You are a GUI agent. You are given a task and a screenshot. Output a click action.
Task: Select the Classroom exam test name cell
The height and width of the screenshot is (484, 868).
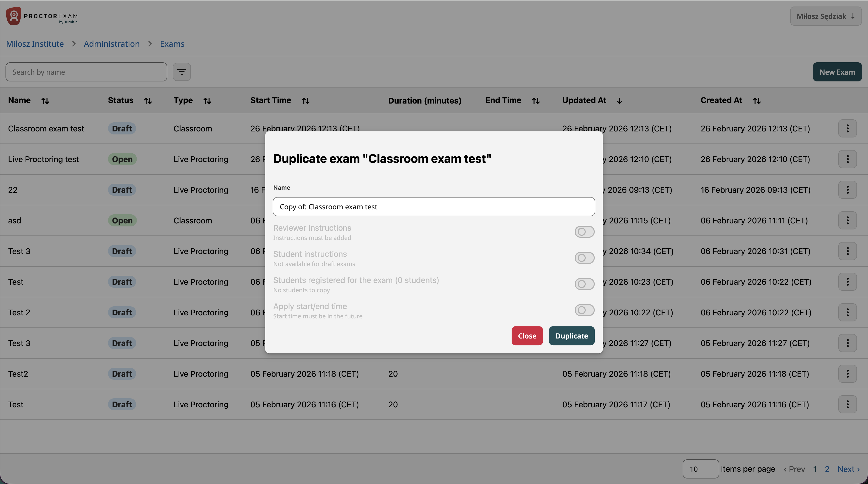coord(46,129)
